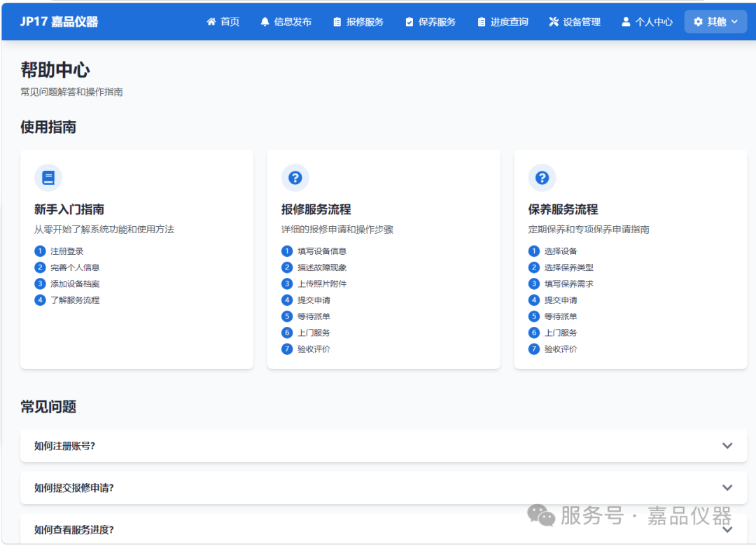Expand the 如何提交报修申请? question
756x546 pixels.
pyautogui.click(x=384, y=488)
